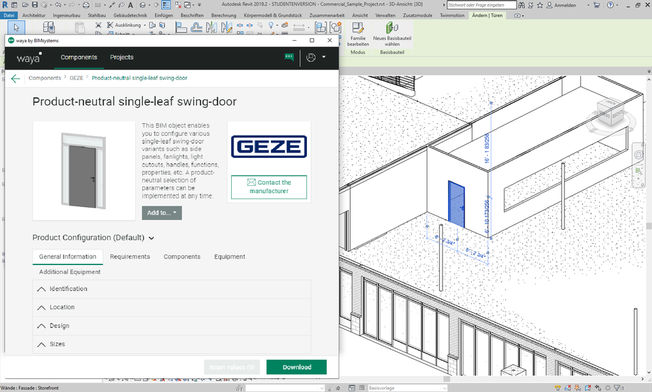652x392 pixels.
Task: Open the Datei menu in Revit
Action: click(9, 15)
